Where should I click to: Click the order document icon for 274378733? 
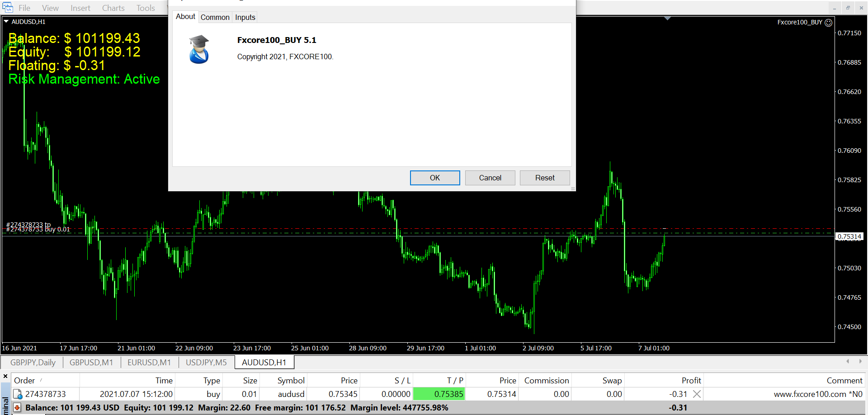[x=18, y=394]
